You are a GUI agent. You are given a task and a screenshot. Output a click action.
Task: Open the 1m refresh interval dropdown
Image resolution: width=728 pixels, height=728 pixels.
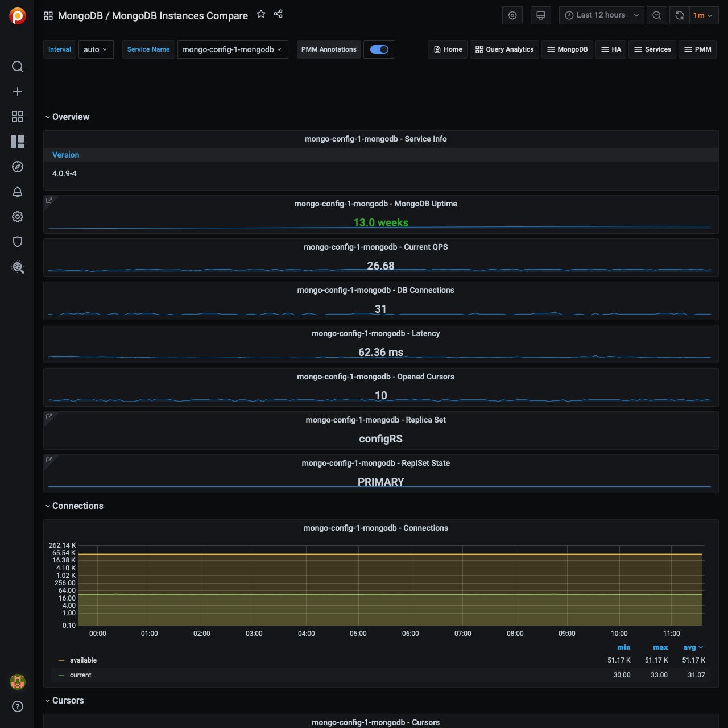704,15
